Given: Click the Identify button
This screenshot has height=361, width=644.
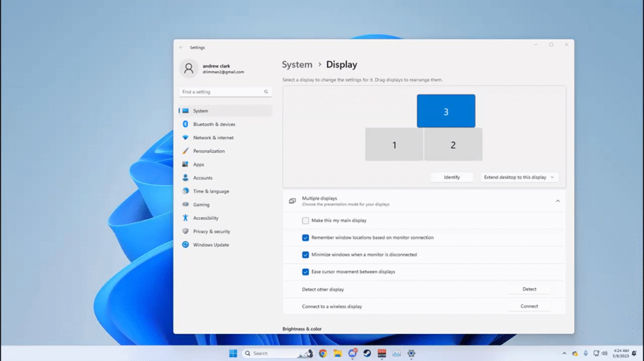Looking at the screenshot, I should 452,177.
